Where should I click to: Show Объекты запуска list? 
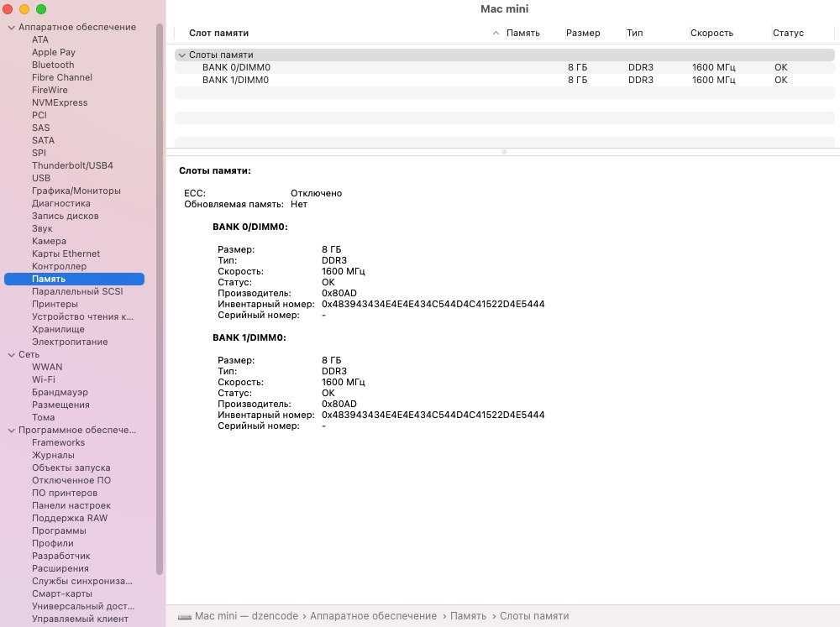click(71, 468)
